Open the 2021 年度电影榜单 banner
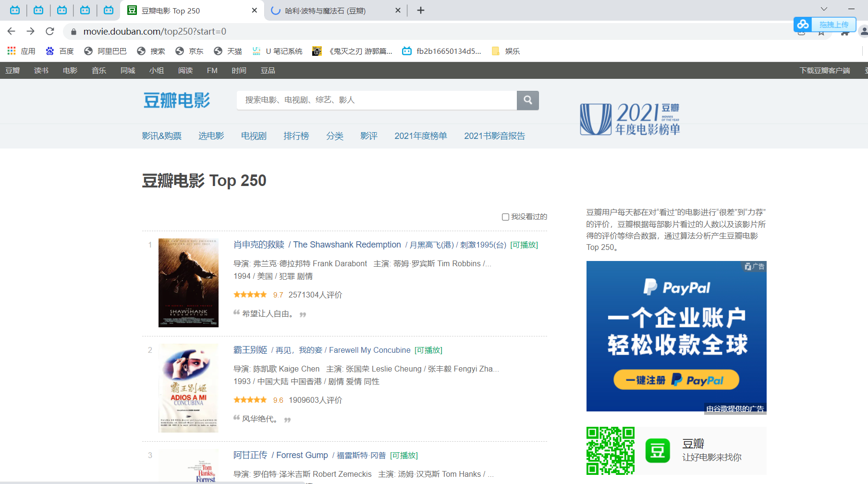 pyautogui.click(x=630, y=119)
